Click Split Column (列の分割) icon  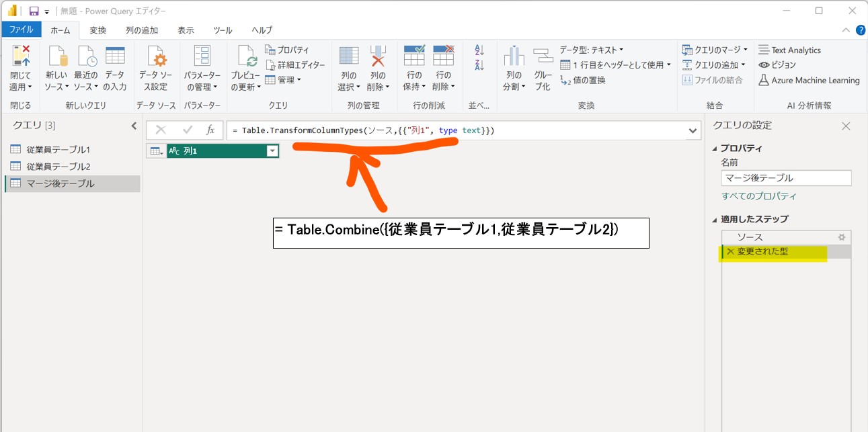tap(514, 56)
